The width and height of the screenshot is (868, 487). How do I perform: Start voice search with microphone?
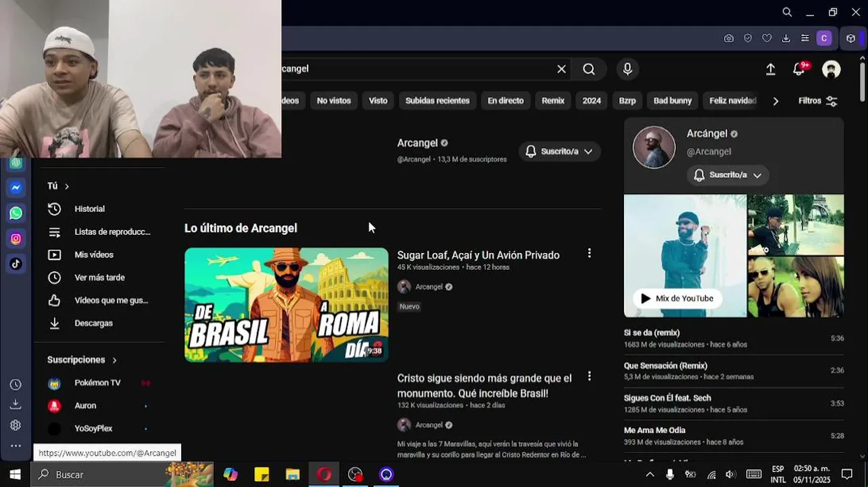pyautogui.click(x=627, y=69)
